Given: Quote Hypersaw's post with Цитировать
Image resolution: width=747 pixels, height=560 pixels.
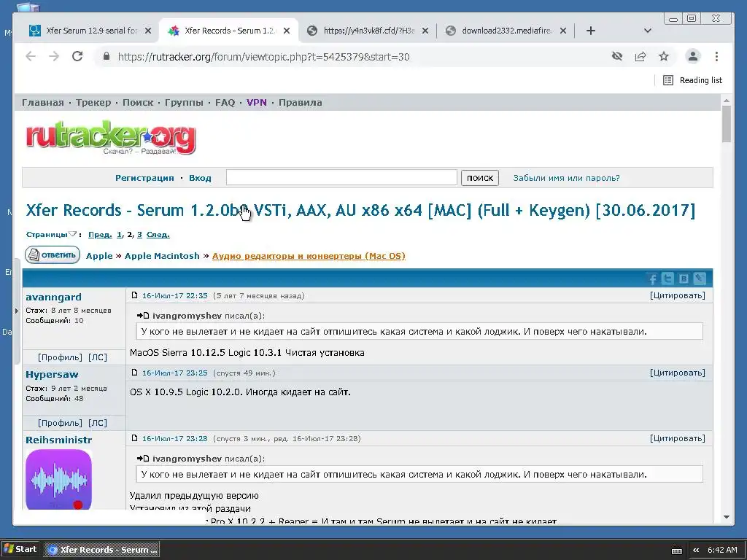Looking at the screenshot, I should [x=678, y=373].
